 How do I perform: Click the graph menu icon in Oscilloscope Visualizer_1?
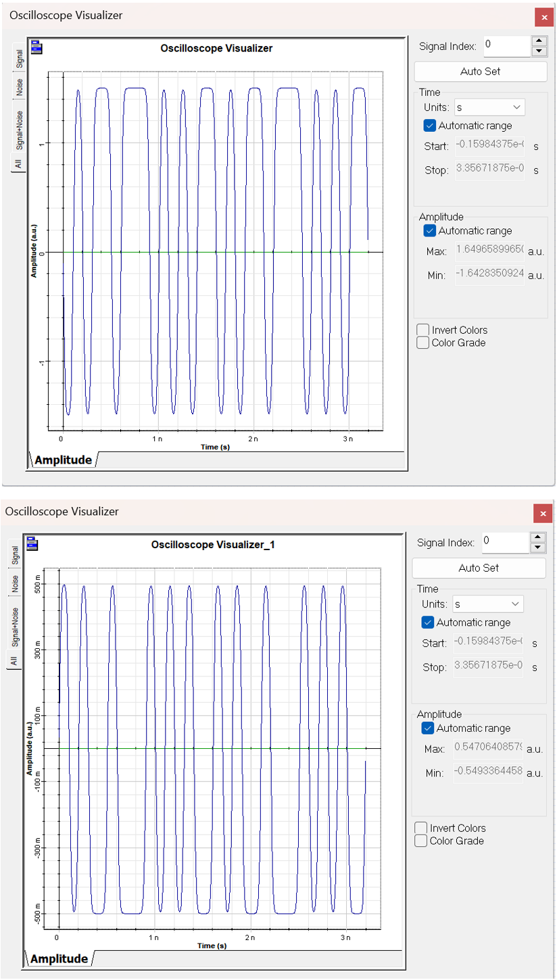coord(32,543)
